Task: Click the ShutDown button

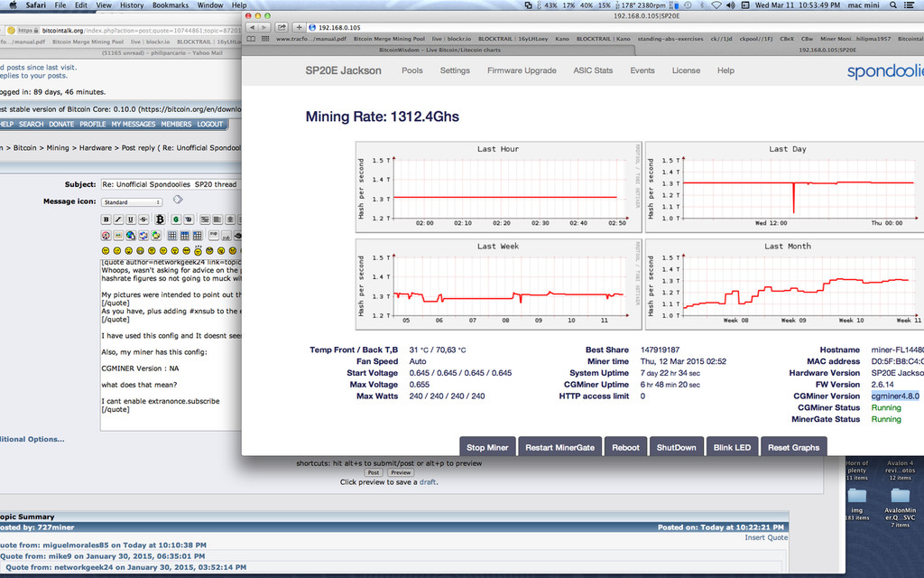Action: pos(677,446)
